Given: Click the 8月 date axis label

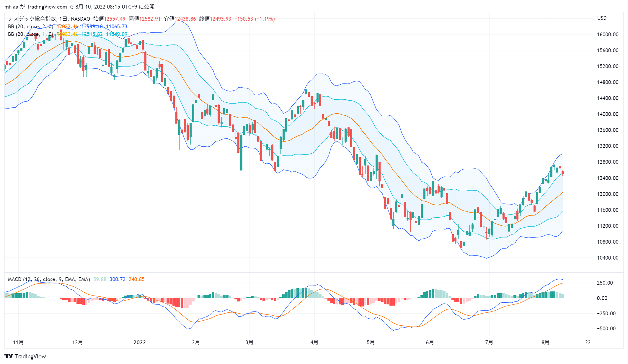Looking at the screenshot, I should (546, 342).
